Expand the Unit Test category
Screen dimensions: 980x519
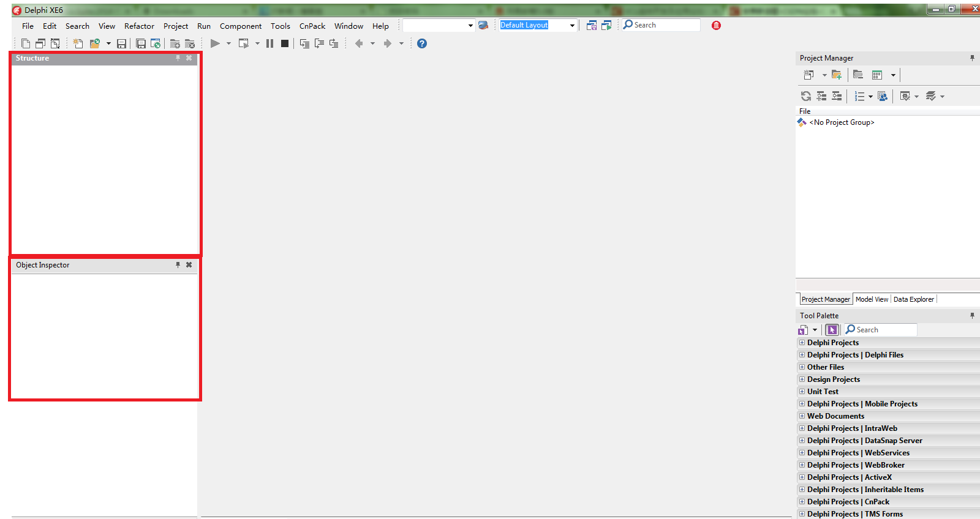pyautogui.click(x=802, y=392)
